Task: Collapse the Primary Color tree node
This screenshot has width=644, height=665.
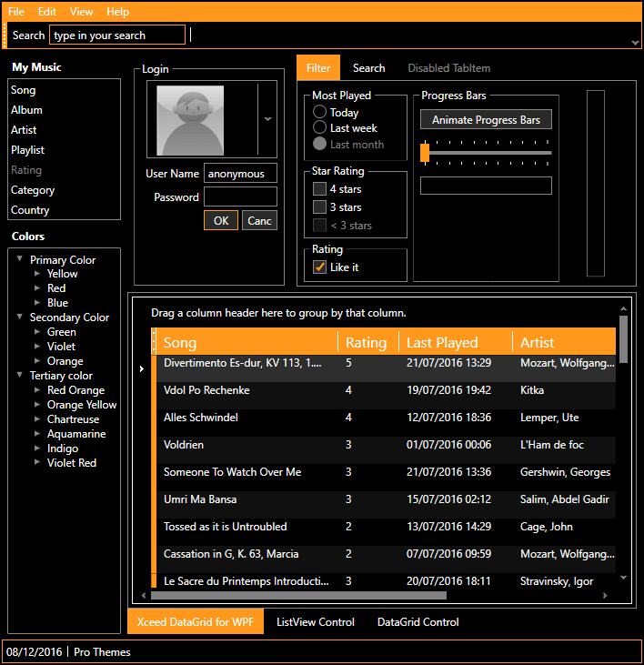Action: point(20,259)
